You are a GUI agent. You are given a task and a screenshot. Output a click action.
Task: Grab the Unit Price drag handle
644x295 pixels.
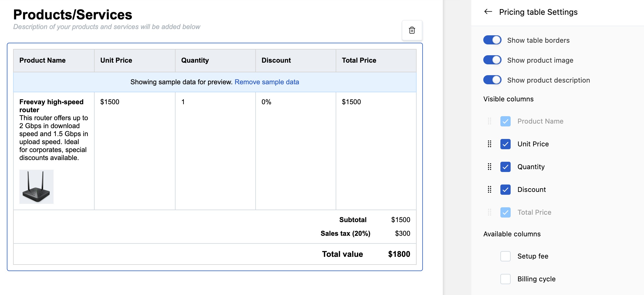click(x=489, y=144)
